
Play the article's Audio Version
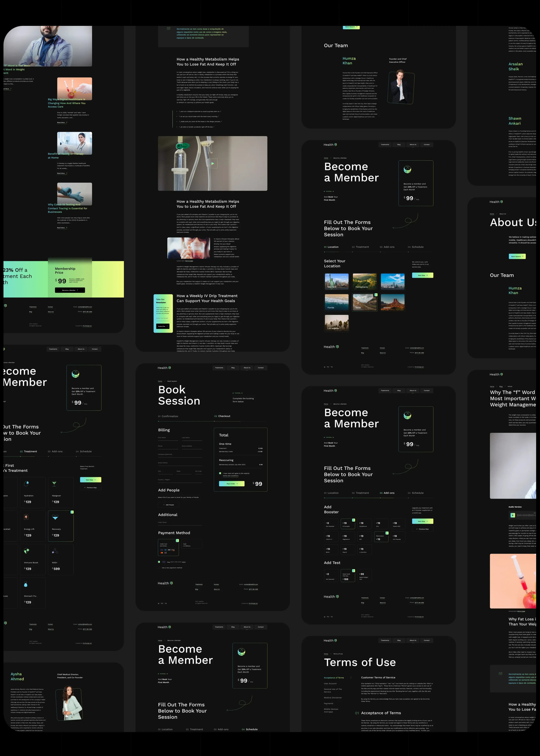[x=513, y=515]
